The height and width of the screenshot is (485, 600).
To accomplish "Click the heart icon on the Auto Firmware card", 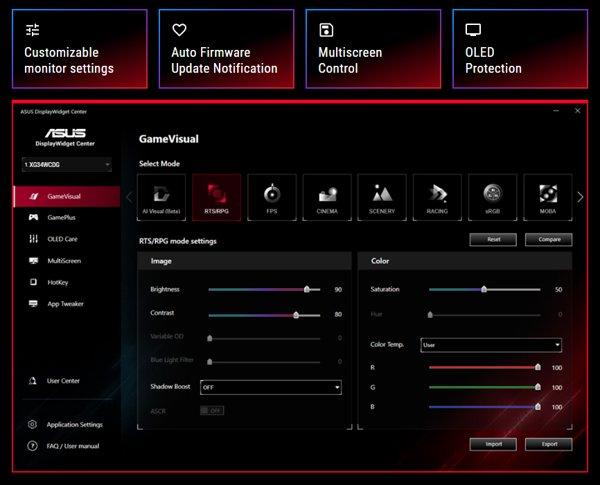I will pos(179,30).
